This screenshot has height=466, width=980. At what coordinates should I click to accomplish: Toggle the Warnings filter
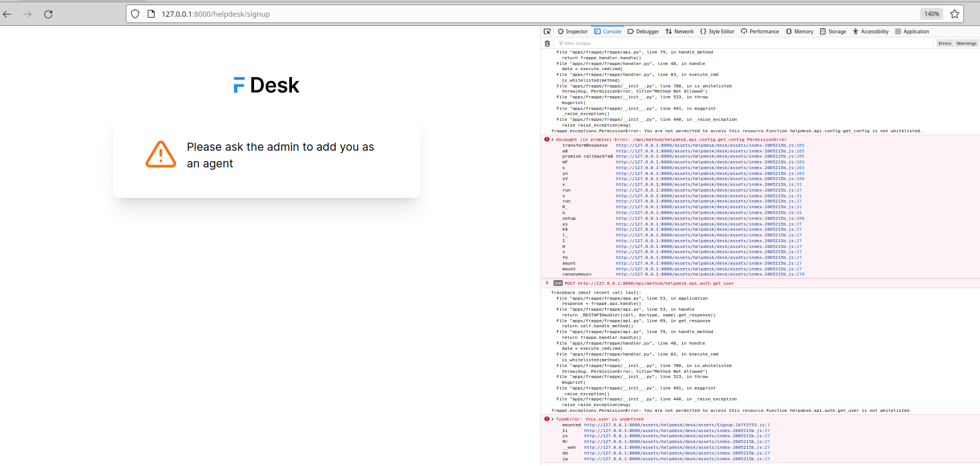pos(966,43)
